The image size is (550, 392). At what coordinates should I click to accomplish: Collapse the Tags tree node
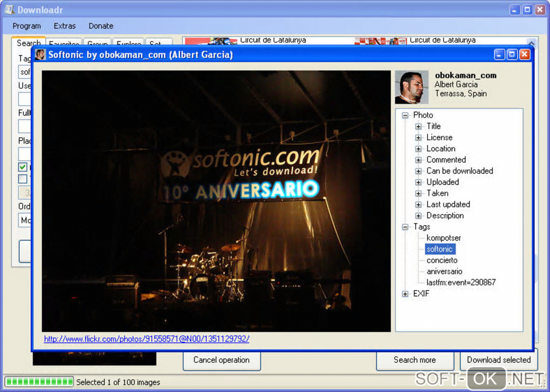pyautogui.click(x=405, y=227)
